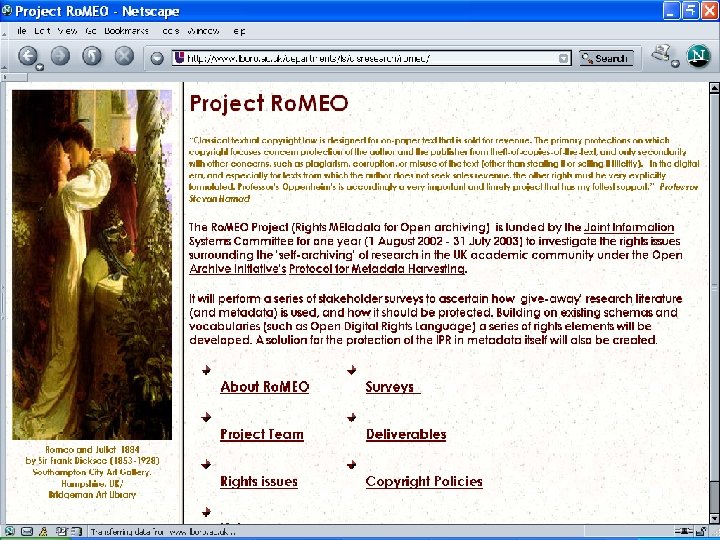Follow the Protocol for Metadata Harvesting link
Screen dimensions: 720x540
tap(377, 269)
